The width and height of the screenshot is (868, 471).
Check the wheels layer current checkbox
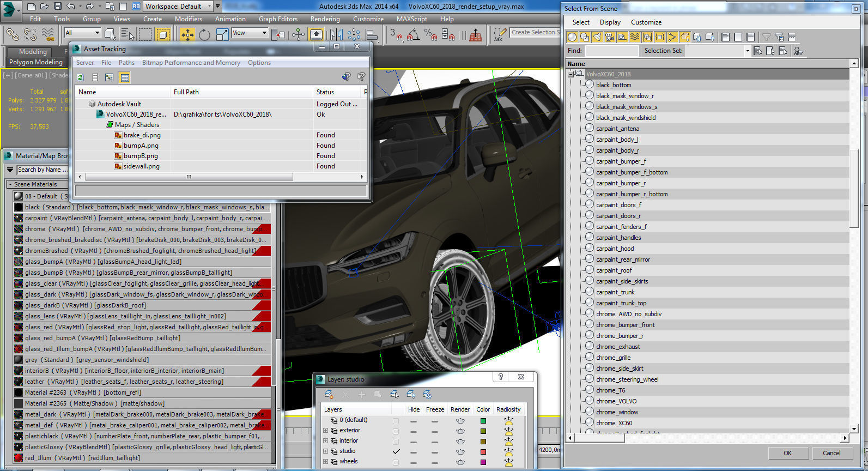pos(396,462)
